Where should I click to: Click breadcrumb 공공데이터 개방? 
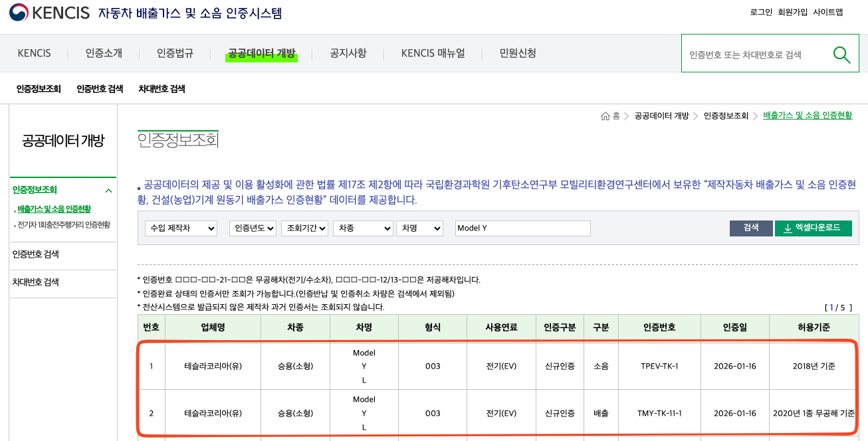(661, 116)
